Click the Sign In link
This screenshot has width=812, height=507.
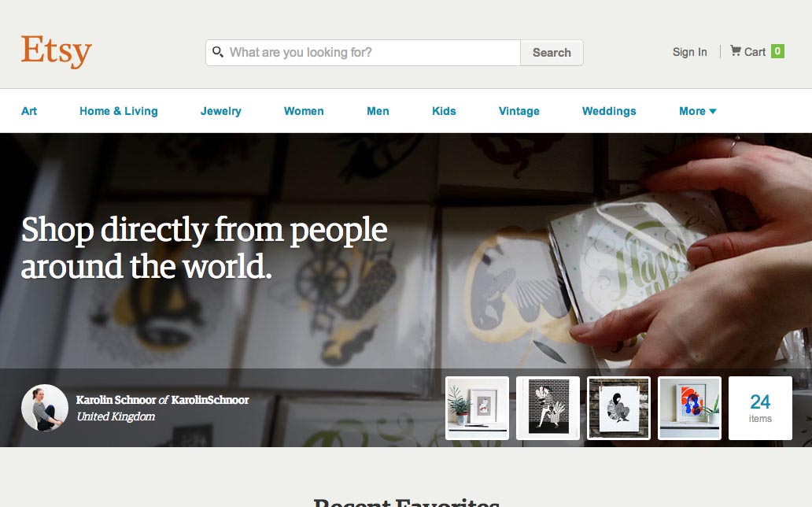(x=690, y=52)
